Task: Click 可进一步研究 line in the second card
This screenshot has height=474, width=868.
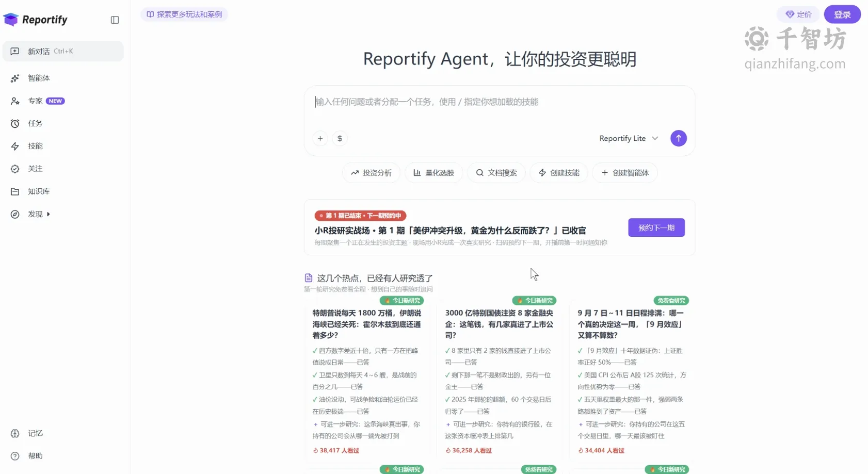Action: coord(500,430)
